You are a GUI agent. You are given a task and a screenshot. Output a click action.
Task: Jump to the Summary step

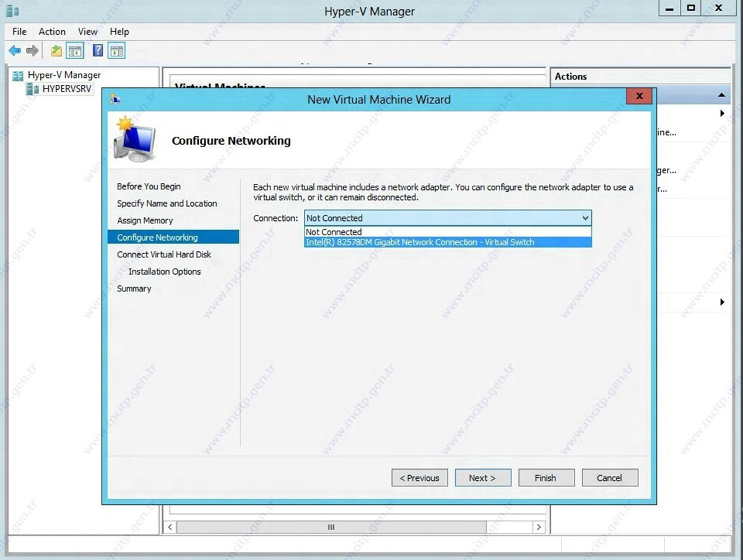pos(134,288)
